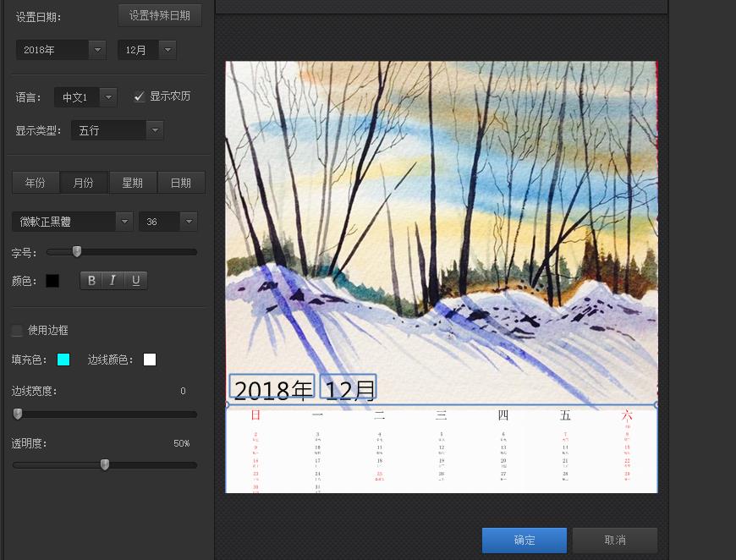Open the special date settings (设置特殊日期)

click(160, 15)
